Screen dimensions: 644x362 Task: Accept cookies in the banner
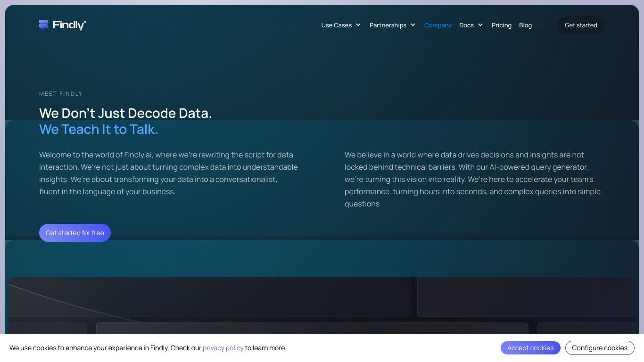click(x=530, y=348)
